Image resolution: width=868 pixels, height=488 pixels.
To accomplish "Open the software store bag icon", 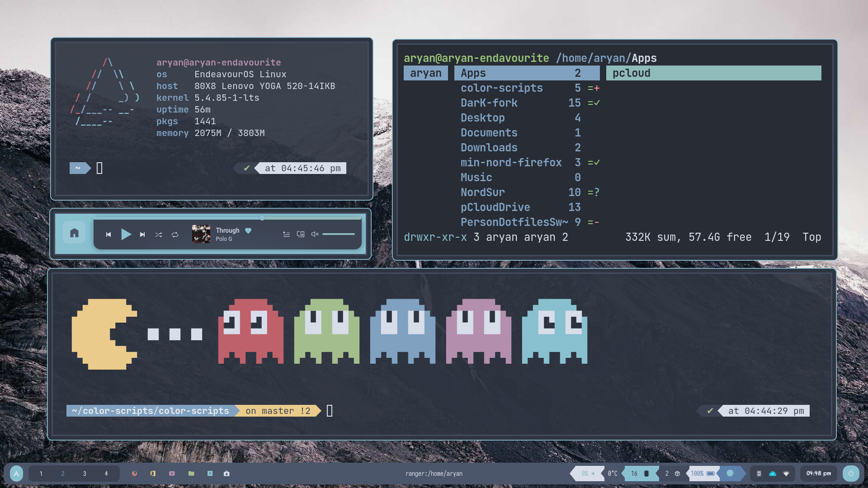I will 226,474.
